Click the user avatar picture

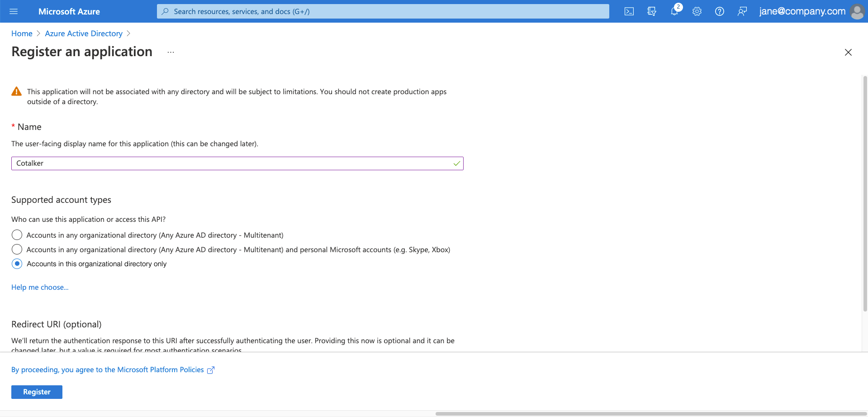(857, 11)
